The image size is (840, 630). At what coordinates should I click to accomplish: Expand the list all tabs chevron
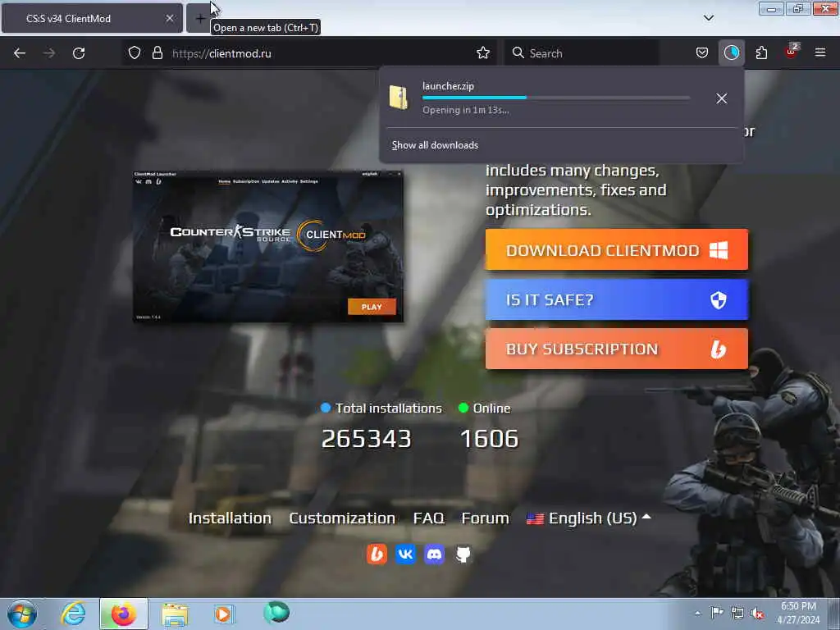coord(708,18)
